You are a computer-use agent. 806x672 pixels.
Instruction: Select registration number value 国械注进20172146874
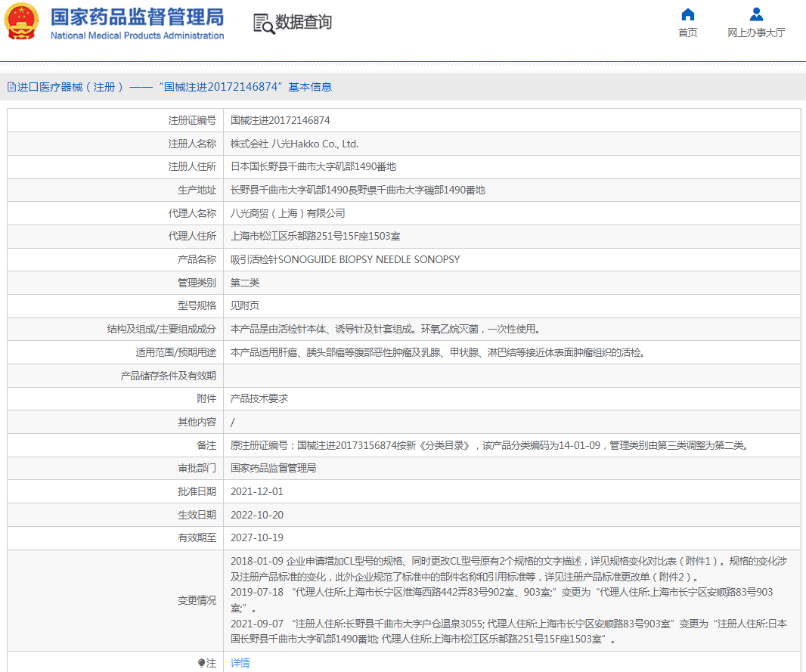click(x=281, y=120)
